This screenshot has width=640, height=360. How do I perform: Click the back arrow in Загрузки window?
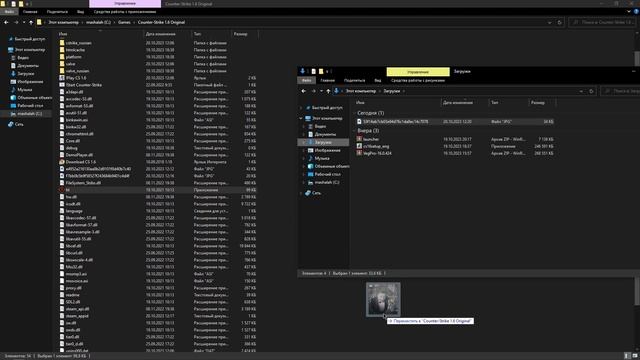coord(304,91)
